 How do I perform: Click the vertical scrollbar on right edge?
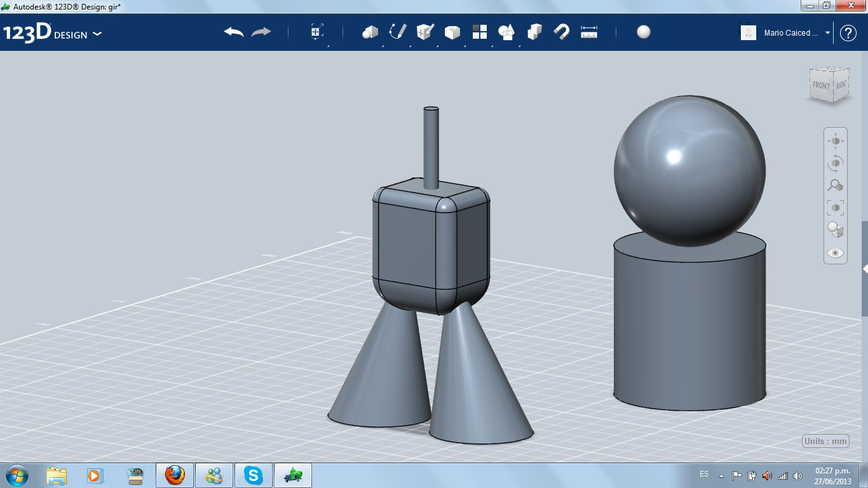click(865, 268)
